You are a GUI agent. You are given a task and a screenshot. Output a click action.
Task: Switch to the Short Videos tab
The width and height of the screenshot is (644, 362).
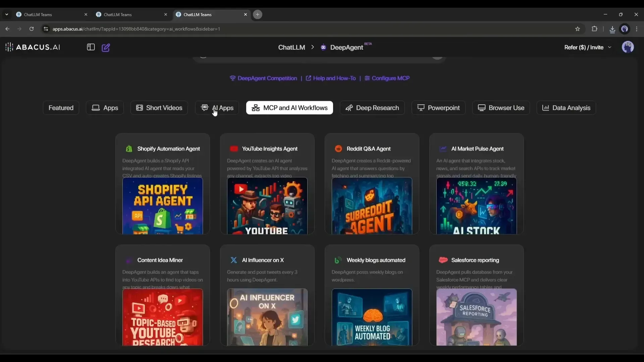point(159,108)
